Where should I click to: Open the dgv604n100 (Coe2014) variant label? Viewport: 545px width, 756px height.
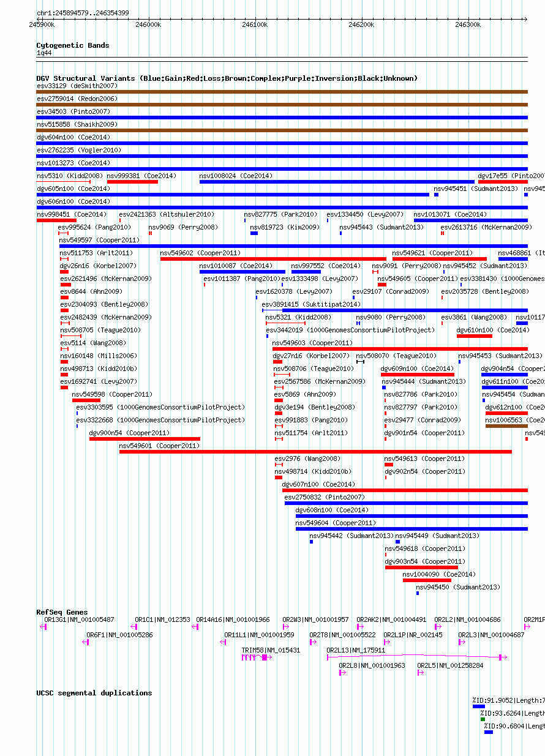[x=73, y=137]
